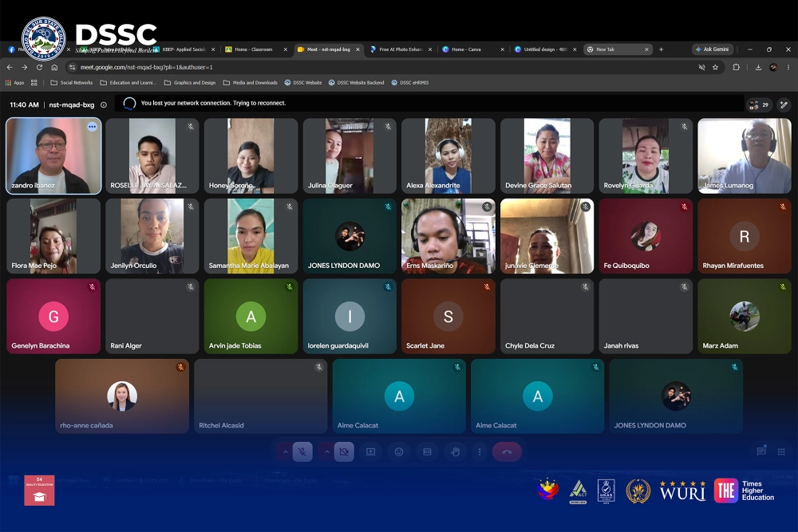The image size is (798, 532).
Task: Start screen presenting with present icon
Action: coord(370,451)
